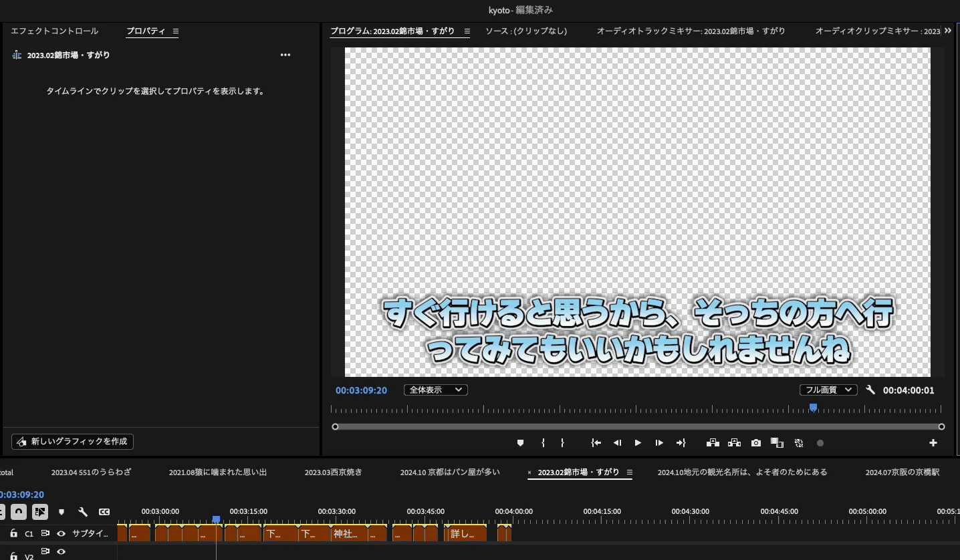Click the subtitle text in Program monitor
The image size is (960, 560).
point(638,331)
